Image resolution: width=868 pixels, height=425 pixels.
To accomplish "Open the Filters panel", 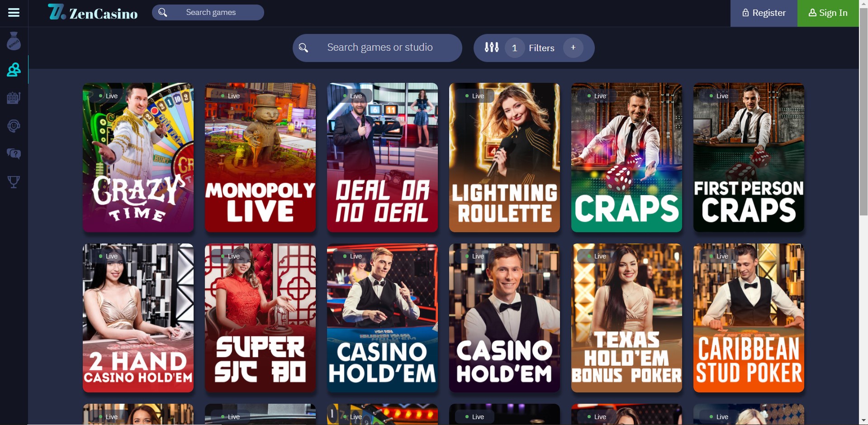I will point(541,48).
